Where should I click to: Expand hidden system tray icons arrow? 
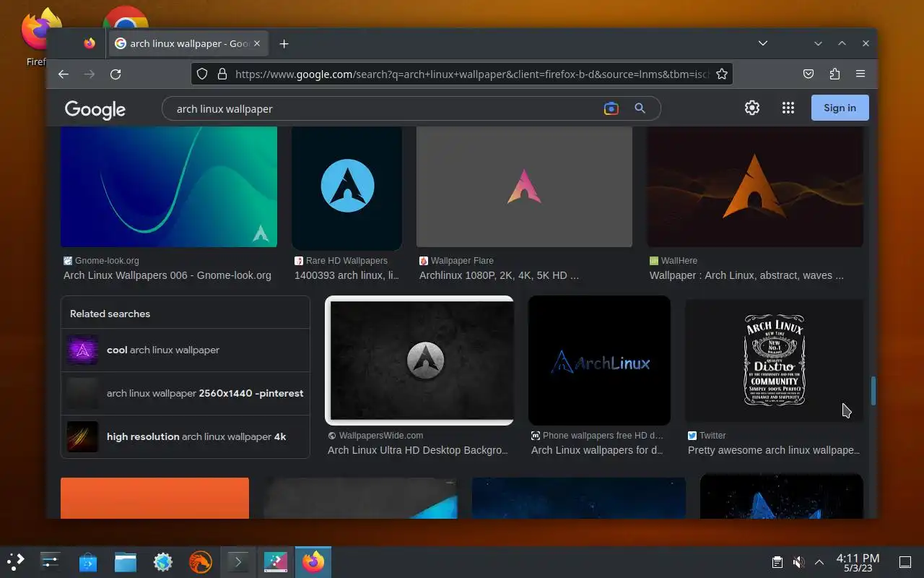[819, 561]
